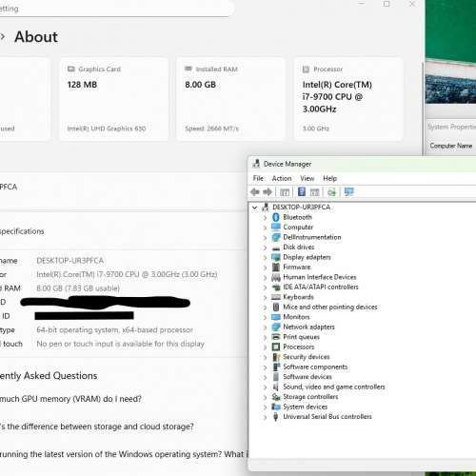Open the File menu in Device Manager

(258, 178)
